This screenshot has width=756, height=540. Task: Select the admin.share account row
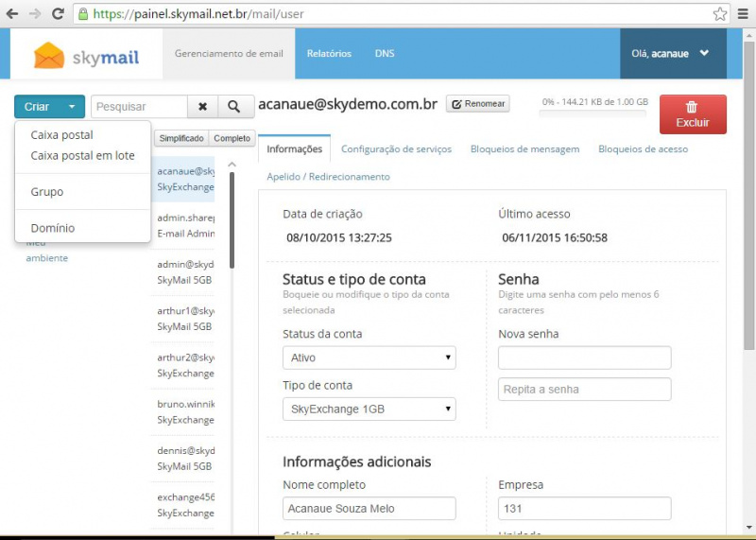pos(183,225)
